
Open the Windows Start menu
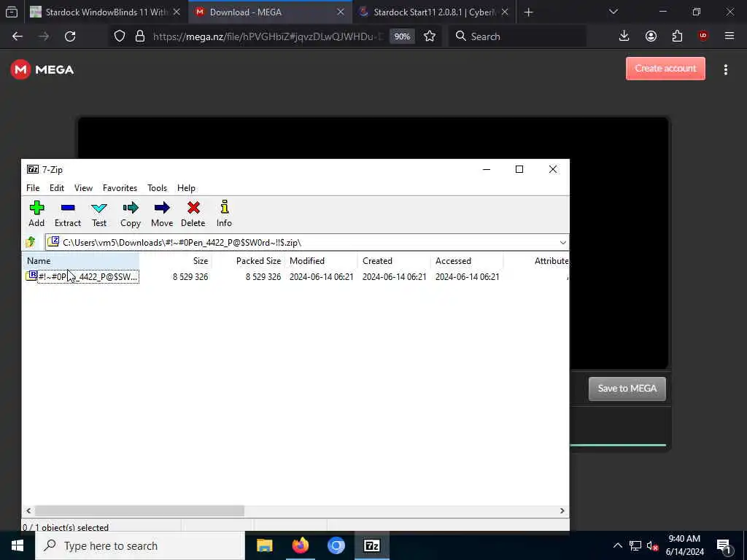(x=18, y=545)
